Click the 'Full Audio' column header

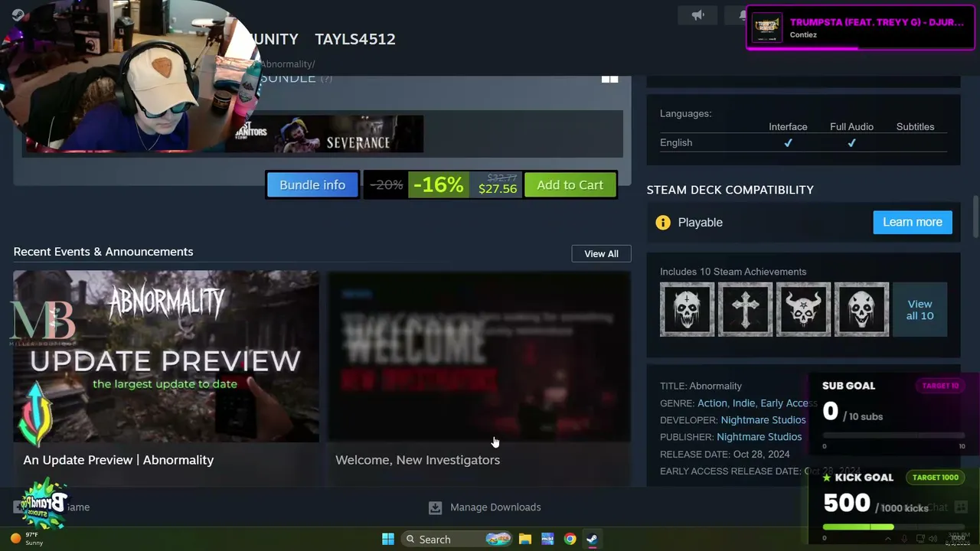click(851, 127)
